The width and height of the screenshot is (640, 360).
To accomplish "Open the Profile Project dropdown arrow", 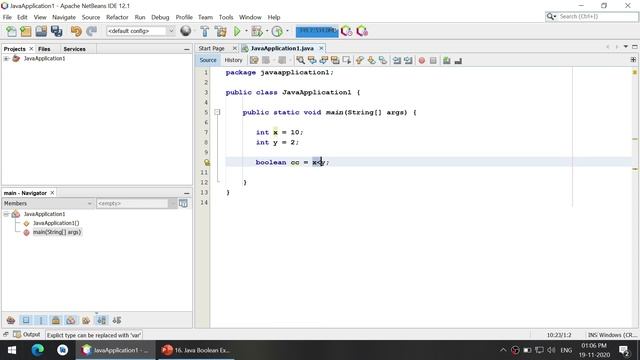I will click(287, 31).
